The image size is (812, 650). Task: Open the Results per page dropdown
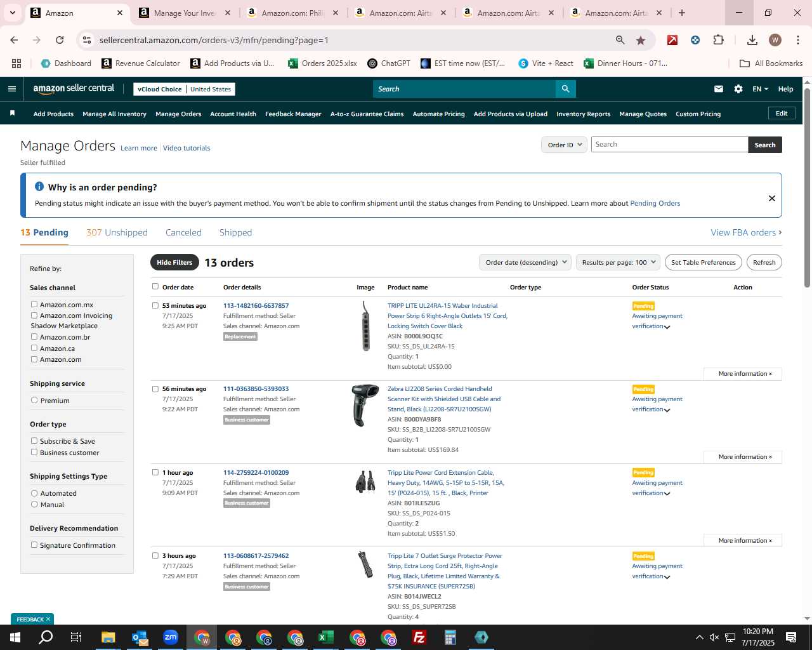618,262
